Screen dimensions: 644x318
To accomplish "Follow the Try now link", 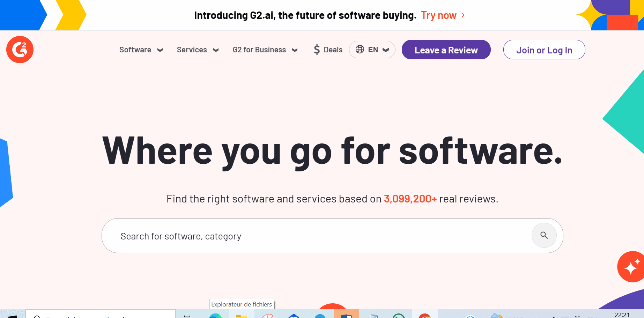I will 438,15.
